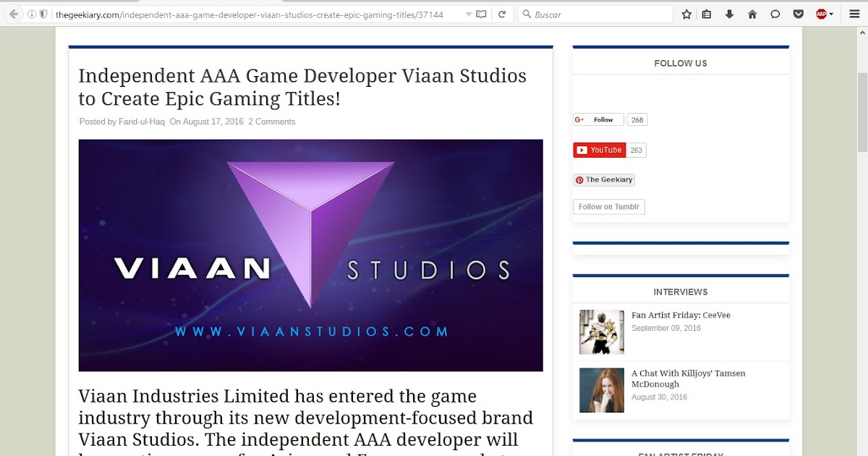The height and width of the screenshot is (456, 868).
Task: Click YouTube subscriber count 263
Action: click(636, 150)
